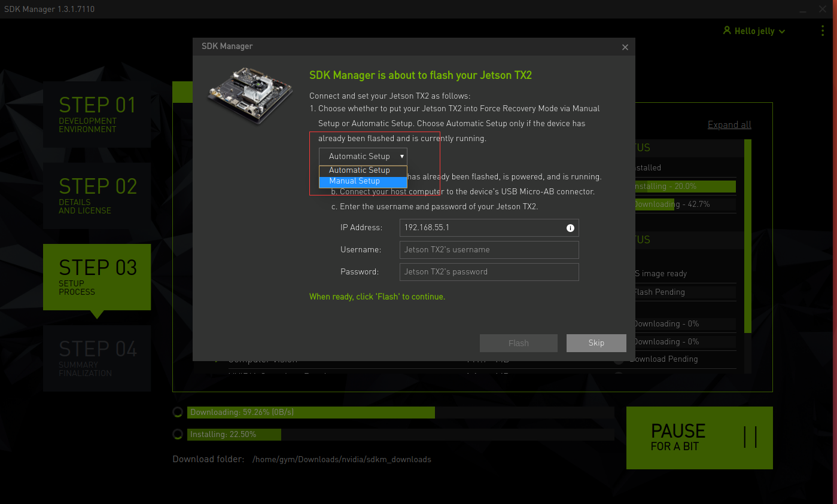Click Skip to bypass flashing
The image size is (837, 504).
[596, 343]
